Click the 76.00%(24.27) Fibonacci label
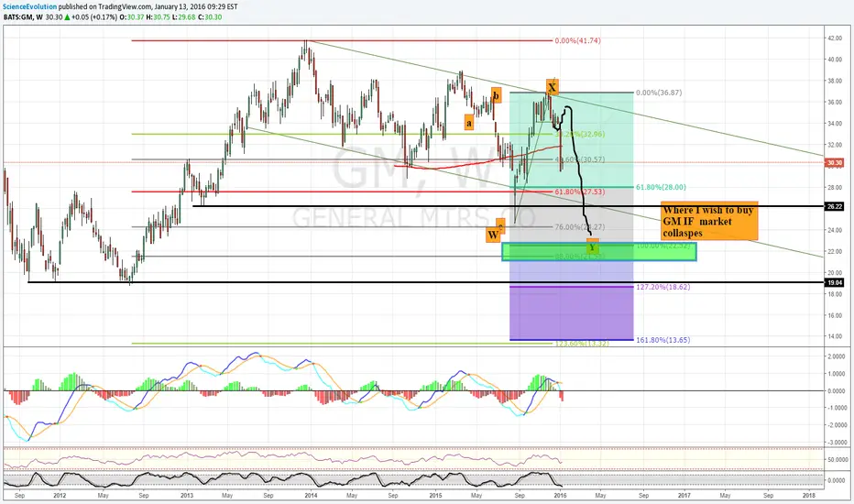The height and width of the screenshot is (504, 854). (579, 226)
